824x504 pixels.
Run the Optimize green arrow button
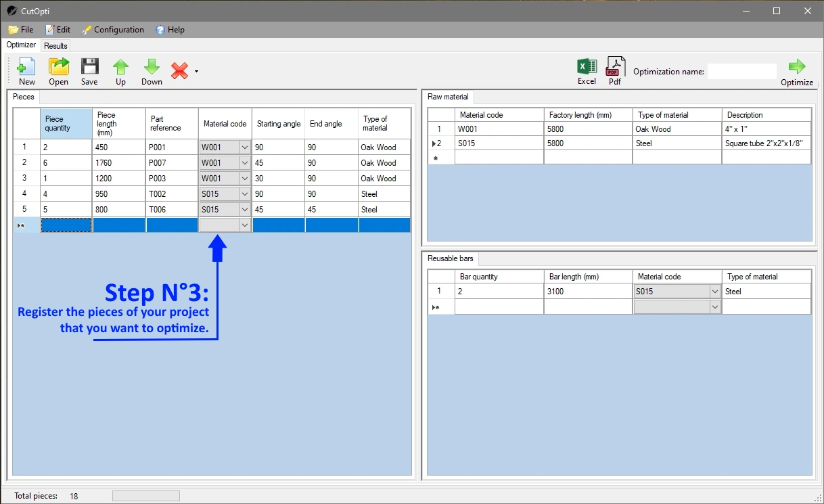(797, 71)
